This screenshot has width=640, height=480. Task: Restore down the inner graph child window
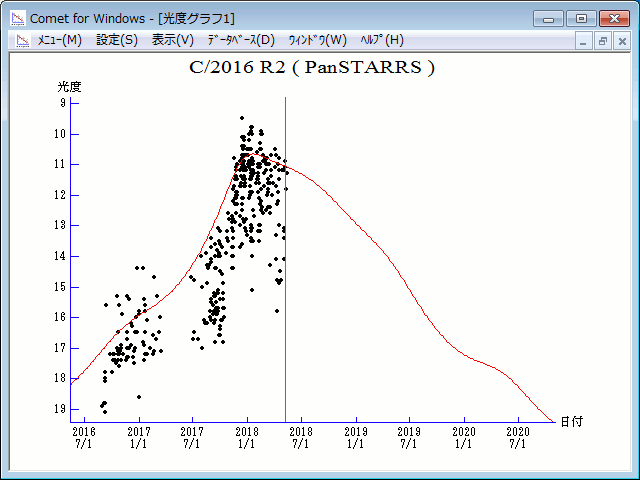pyautogui.click(x=603, y=41)
